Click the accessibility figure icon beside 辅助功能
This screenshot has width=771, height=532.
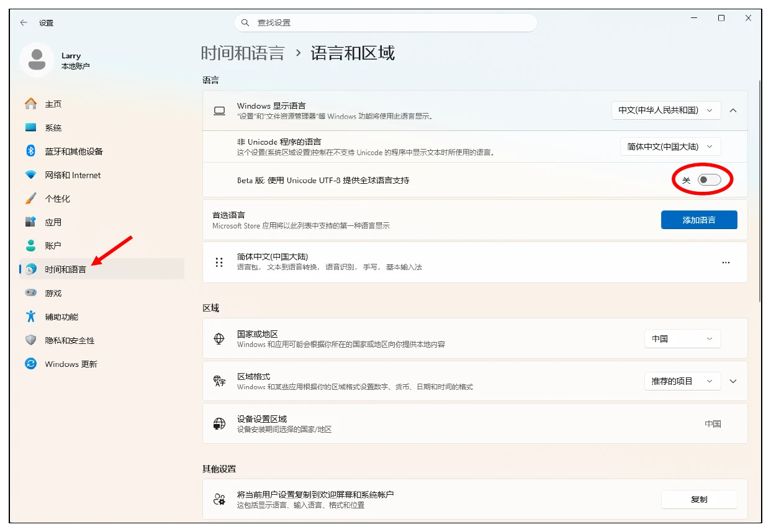(30, 317)
